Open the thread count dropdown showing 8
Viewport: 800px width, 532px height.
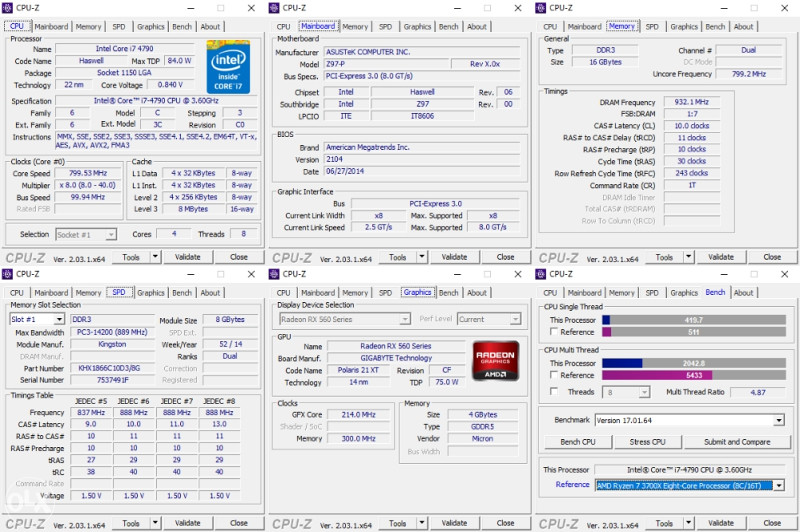tap(644, 392)
